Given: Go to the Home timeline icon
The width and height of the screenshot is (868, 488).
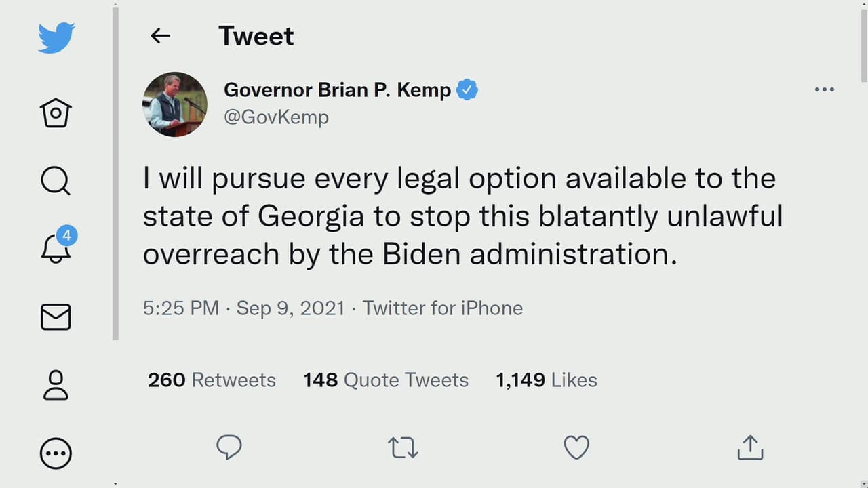Looking at the screenshot, I should (56, 113).
